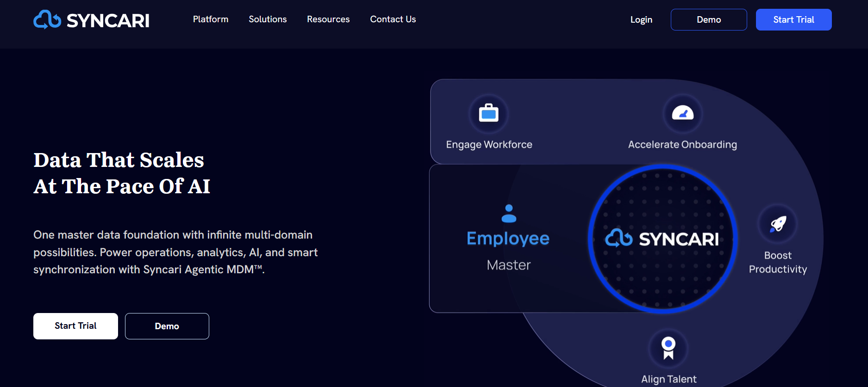Go to Contact Us page
868x387 pixels.
coord(393,19)
